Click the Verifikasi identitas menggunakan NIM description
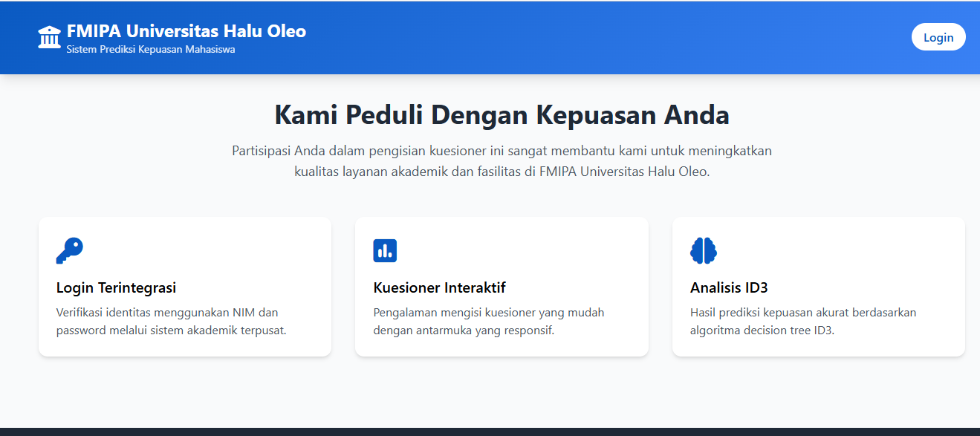Viewport: 980px width, 436px height. [171, 322]
